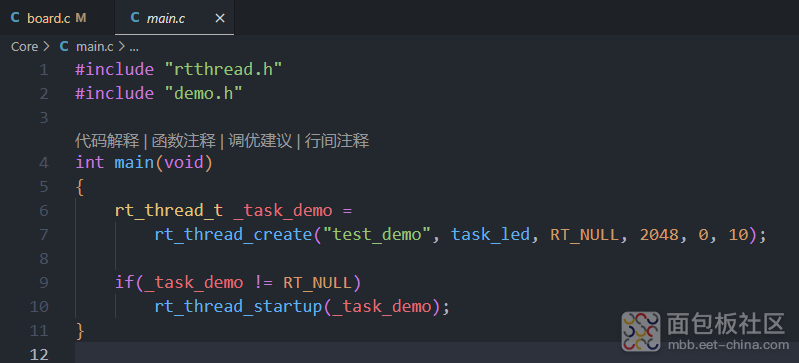Click rt_thread_create function call

tap(233, 235)
